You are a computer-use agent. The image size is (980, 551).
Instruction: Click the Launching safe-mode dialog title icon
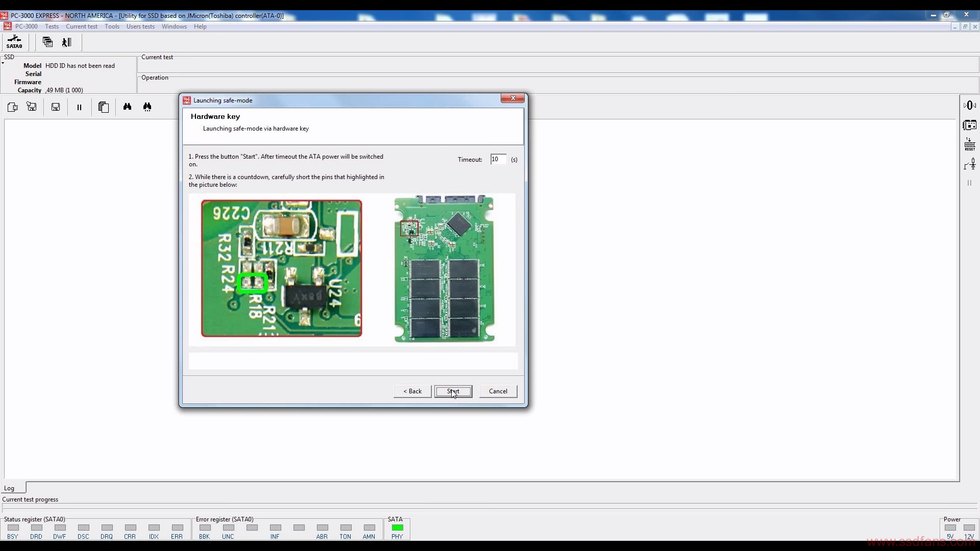[187, 100]
